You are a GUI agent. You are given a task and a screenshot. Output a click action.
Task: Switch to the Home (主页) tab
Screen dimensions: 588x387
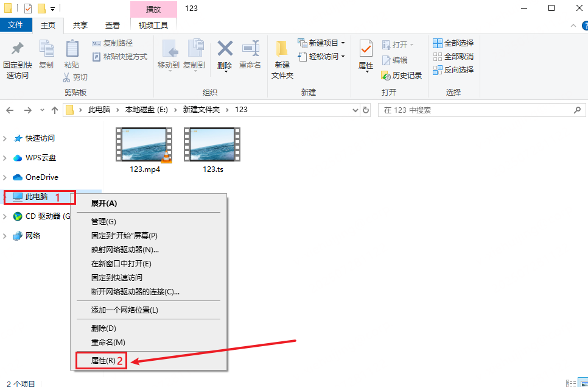[48, 25]
